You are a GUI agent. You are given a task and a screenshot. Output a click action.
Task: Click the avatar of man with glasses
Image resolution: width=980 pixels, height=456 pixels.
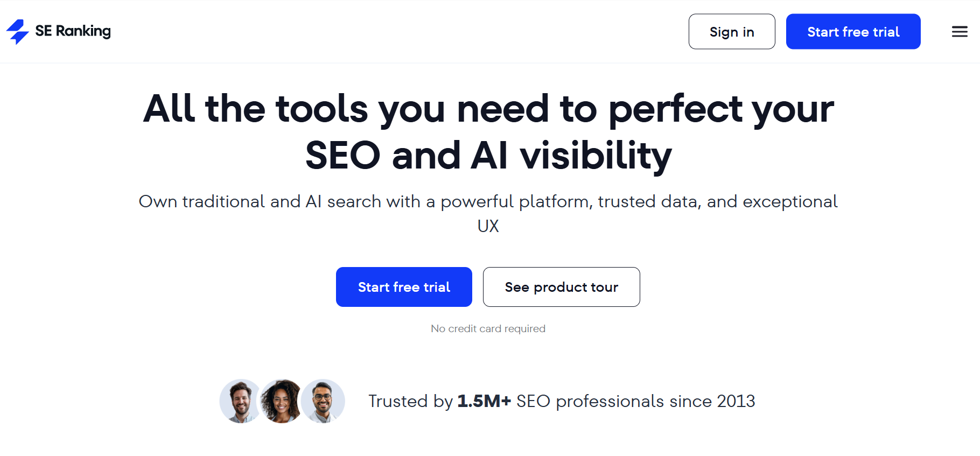click(x=323, y=401)
